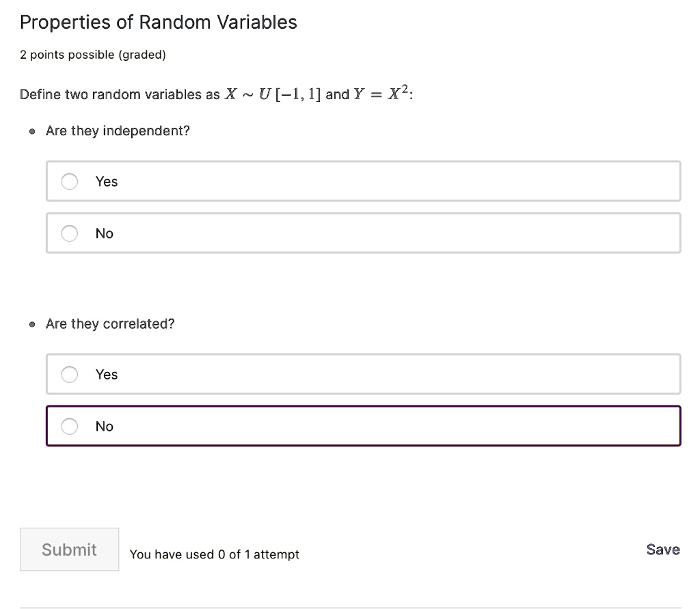Image resolution: width=700 pixels, height=609 pixels.
Task: Click the Save link
Action: (662, 550)
